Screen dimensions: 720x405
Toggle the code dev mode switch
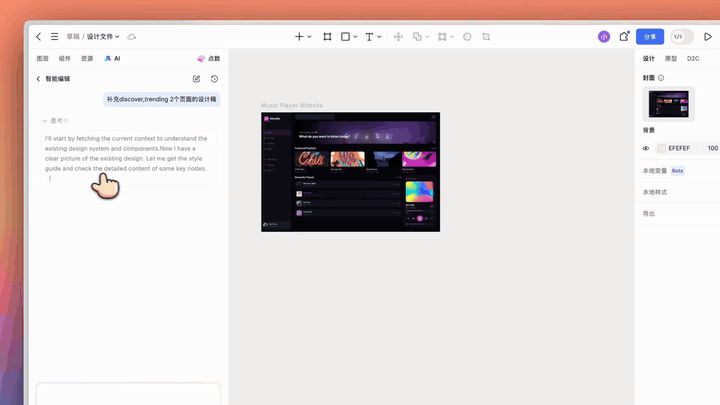pos(681,37)
